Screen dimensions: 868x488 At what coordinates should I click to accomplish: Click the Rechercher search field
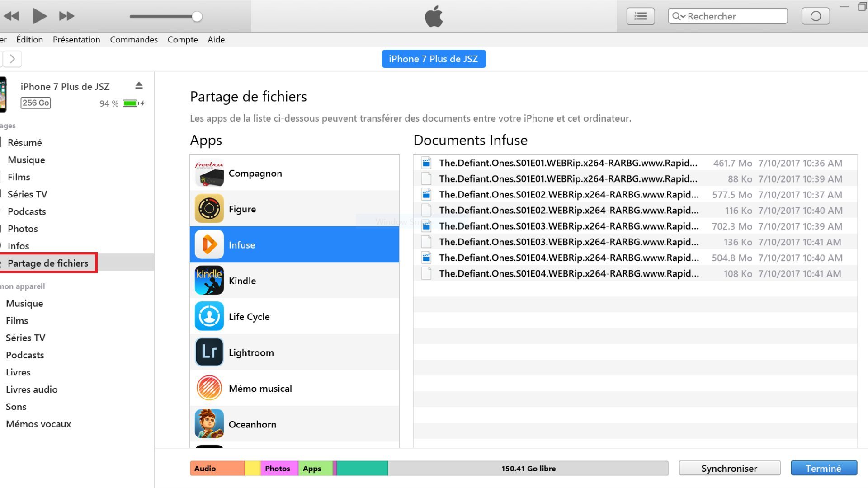click(728, 16)
